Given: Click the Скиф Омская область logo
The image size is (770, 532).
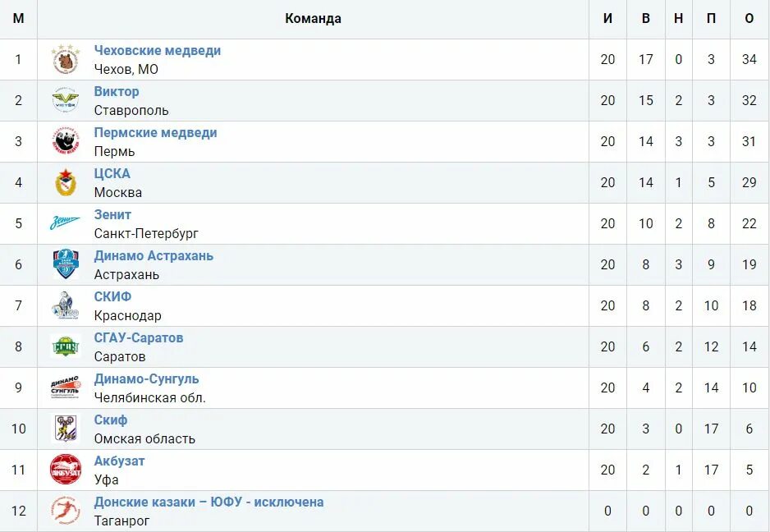Looking at the screenshot, I should [x=66, y=429].
